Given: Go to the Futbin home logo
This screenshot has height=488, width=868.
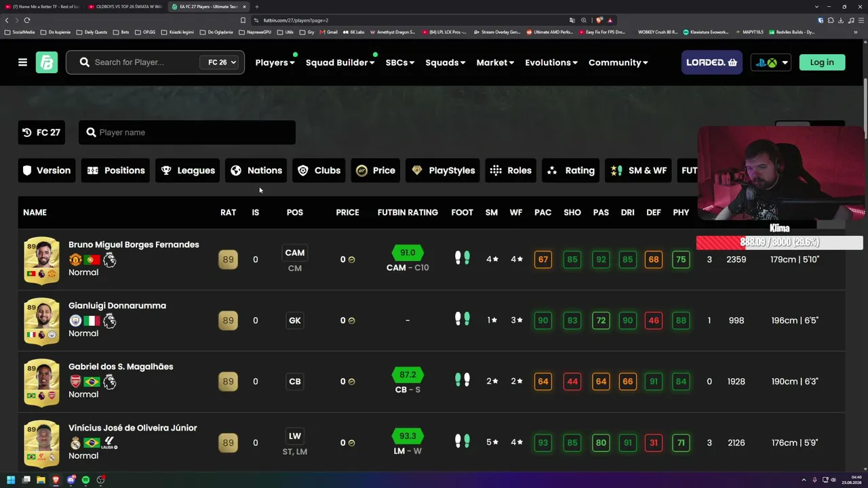Looking at the screenshot, I should tap(47, 62).
